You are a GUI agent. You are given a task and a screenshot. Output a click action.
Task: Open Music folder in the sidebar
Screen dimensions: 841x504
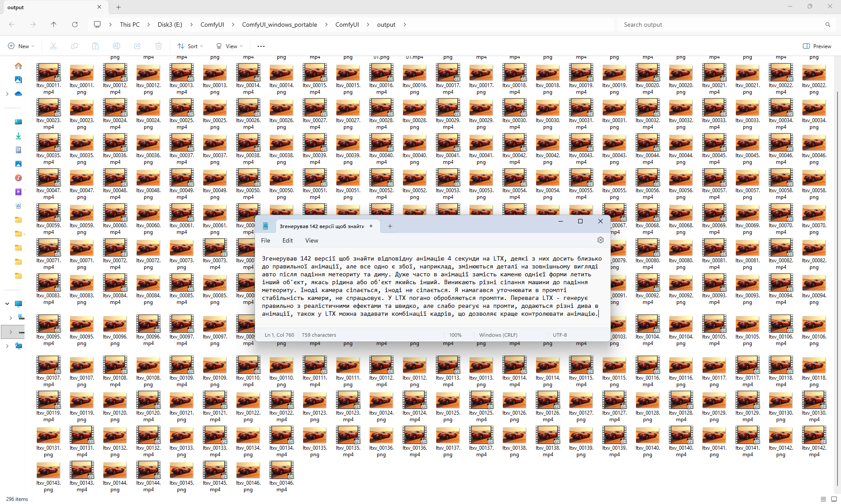pos(18,178)
